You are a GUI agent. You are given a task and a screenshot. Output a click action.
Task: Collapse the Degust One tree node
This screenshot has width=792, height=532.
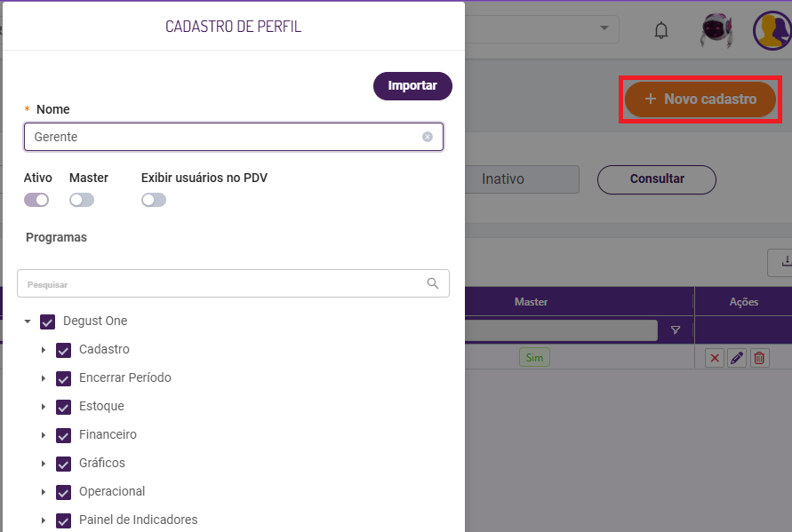pyautogui.click(x=28, y=322)
